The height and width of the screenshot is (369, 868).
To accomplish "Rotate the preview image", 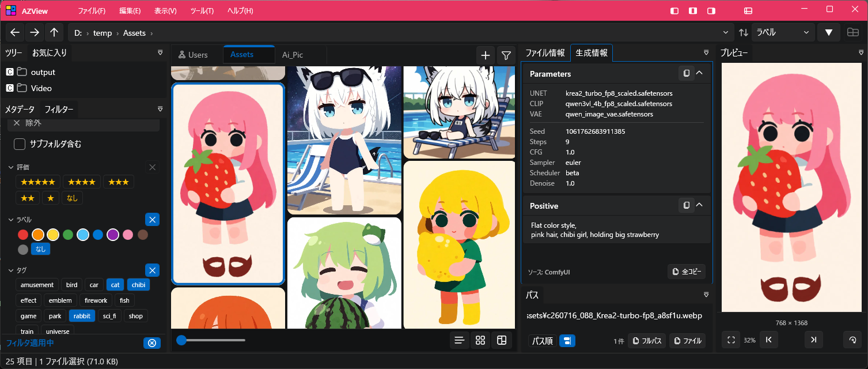I will (x=852, y=340).
